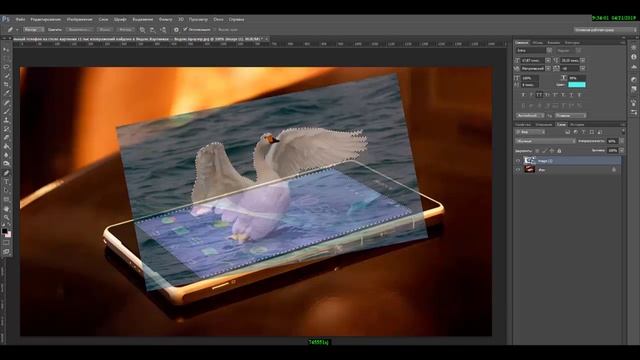Click the foreground color swatch
This screenshot has width=640, height=360.
click(4, 231)
